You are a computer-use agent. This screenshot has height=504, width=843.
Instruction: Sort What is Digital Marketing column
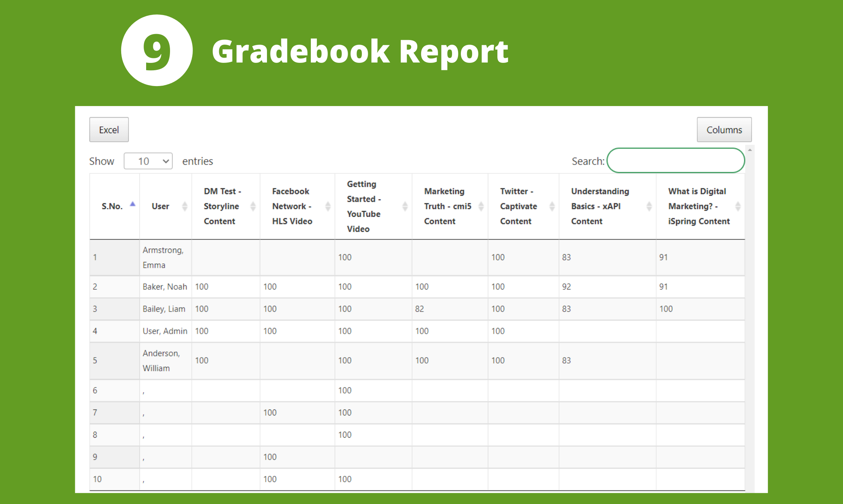tap(738, 206)
